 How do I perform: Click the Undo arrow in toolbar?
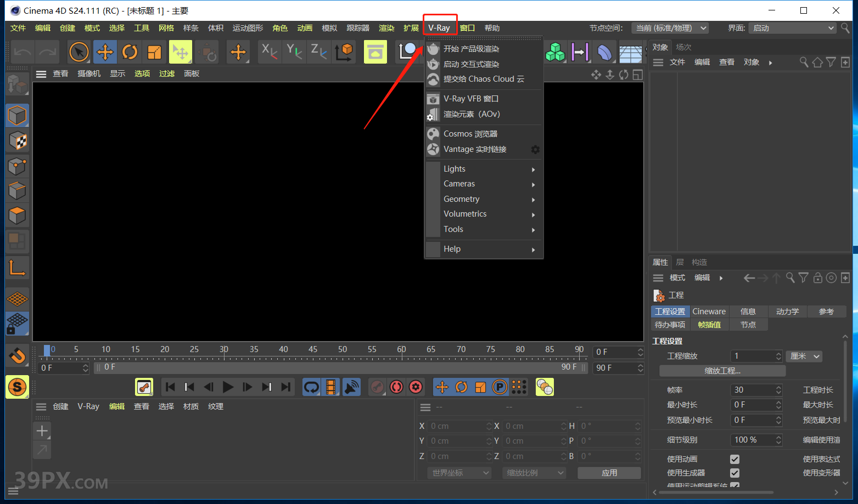click(23, 52)
